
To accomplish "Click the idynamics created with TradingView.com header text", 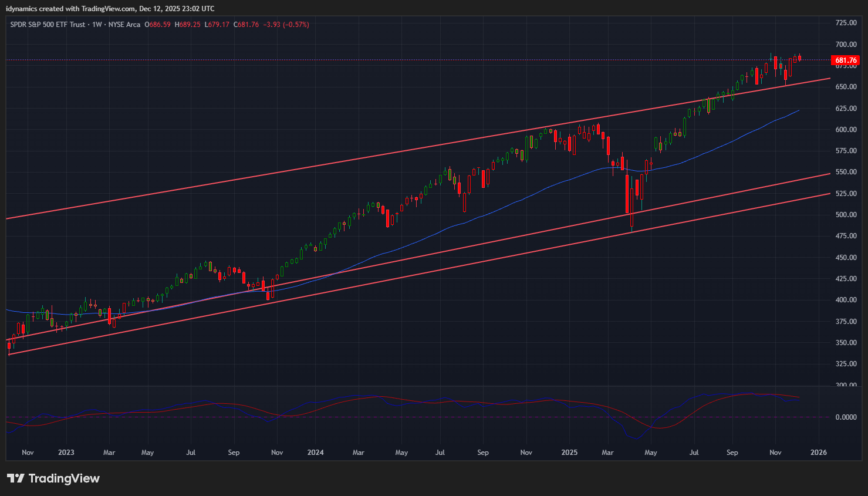I will [110, 9].
